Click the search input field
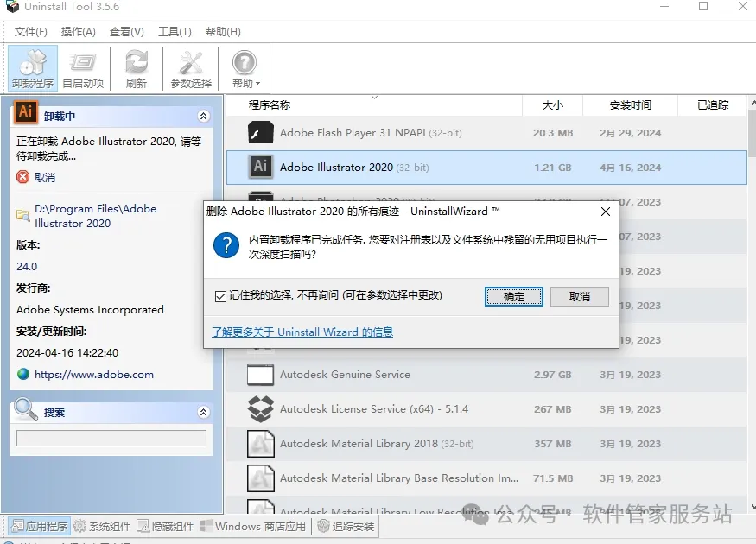Screen dimensions: 756x544 (x=111, y=439)
